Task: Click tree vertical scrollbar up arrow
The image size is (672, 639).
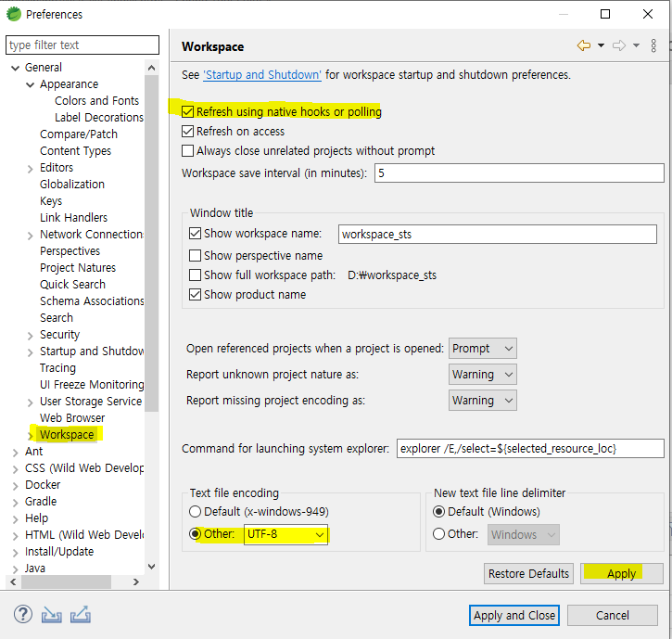Action: [x=152, y=68]
